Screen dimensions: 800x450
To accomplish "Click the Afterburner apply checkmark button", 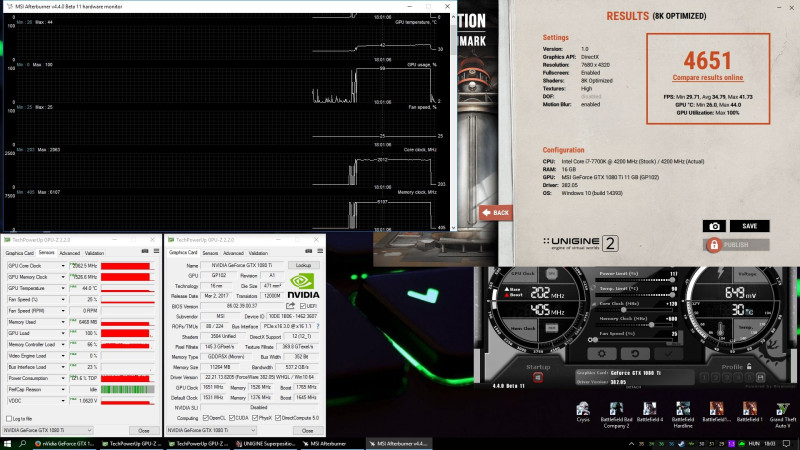I will coord(668,354).
